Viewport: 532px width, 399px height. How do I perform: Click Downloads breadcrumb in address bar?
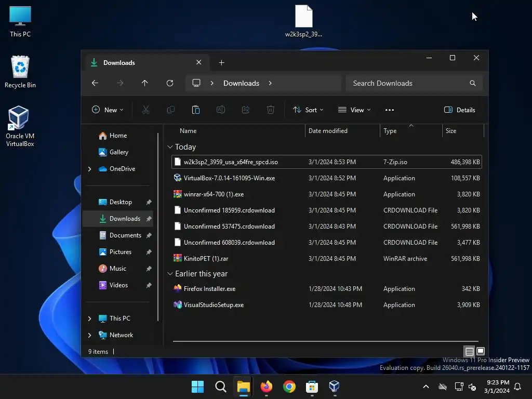[x=241, y=83]
